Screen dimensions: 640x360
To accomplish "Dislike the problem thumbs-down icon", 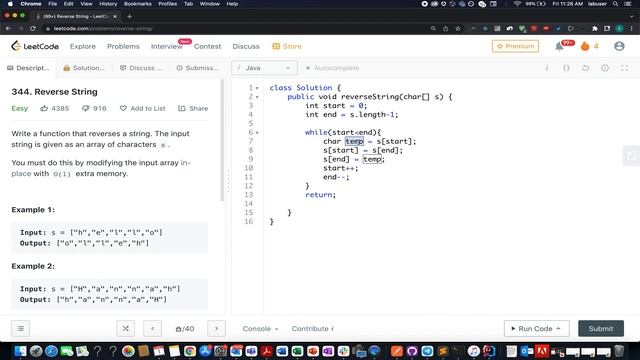I will pyautogui.click(x=86, y=108).
